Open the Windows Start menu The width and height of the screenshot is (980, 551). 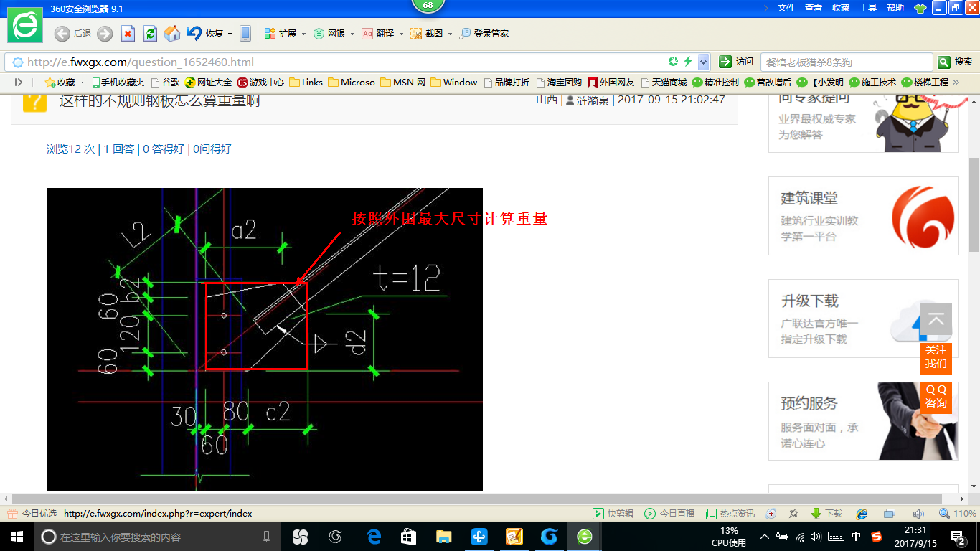point(17,537)
